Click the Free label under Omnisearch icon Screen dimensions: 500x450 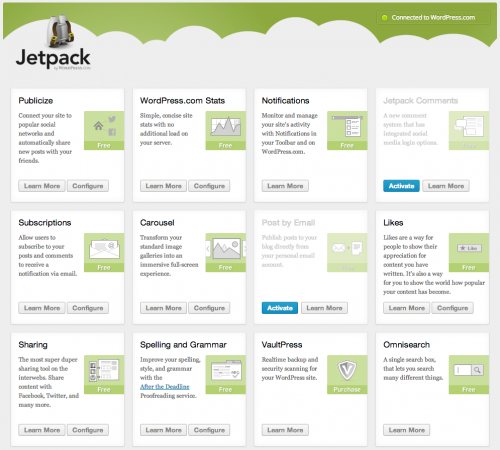[x=469, y=390]
